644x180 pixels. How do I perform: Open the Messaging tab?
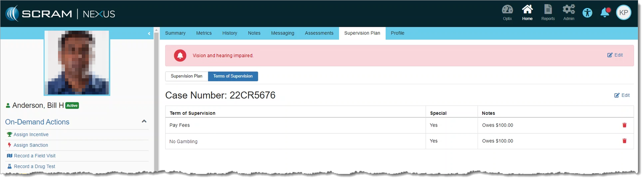tap(282, 33)
